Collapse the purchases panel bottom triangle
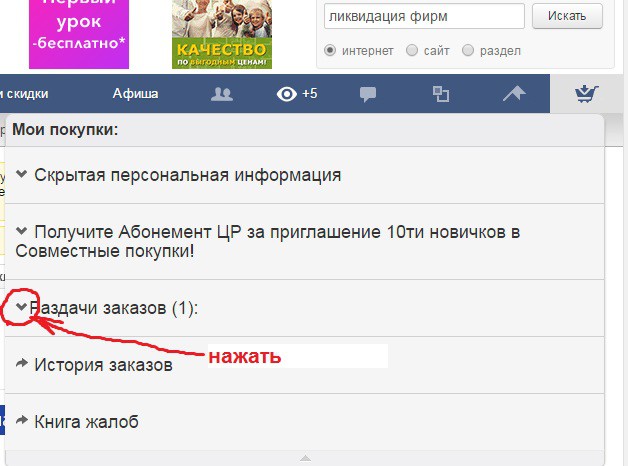The image size is (628, 466). [x=305, y=458]
